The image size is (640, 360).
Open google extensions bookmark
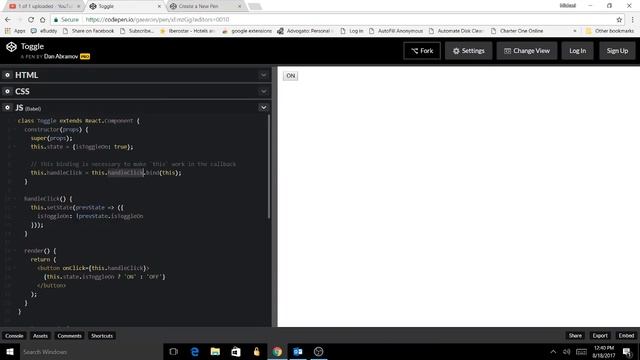point(247,31)
